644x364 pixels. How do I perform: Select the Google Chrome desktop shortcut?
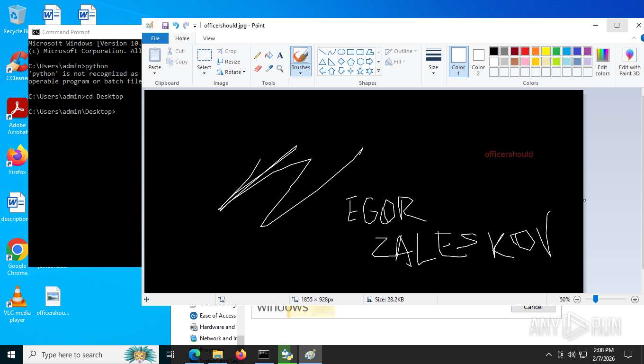(18, 257)
